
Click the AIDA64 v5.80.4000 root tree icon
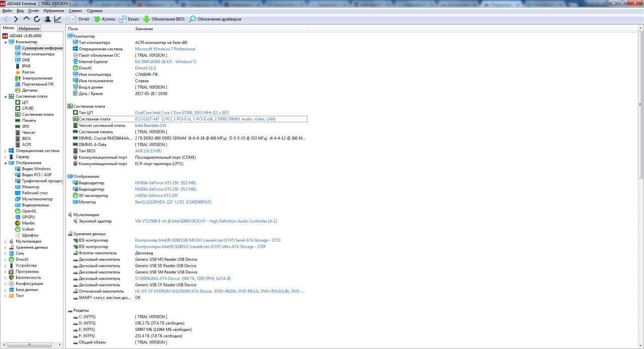click(x=5, y=36)
